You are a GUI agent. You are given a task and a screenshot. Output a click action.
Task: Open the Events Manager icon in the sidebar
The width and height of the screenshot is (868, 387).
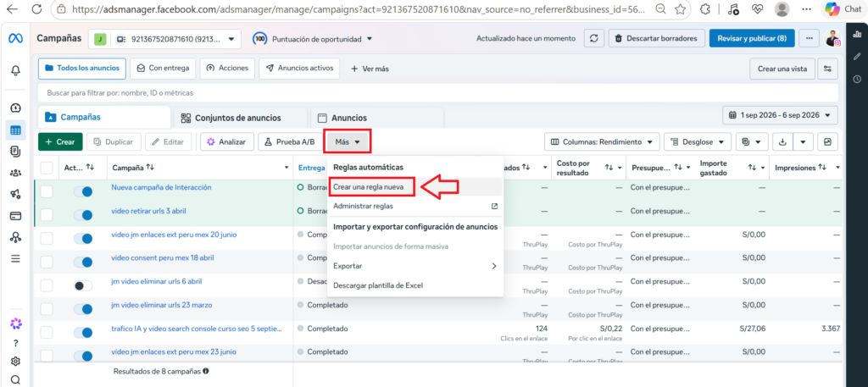pyautogui.click(x=15, y=237)
